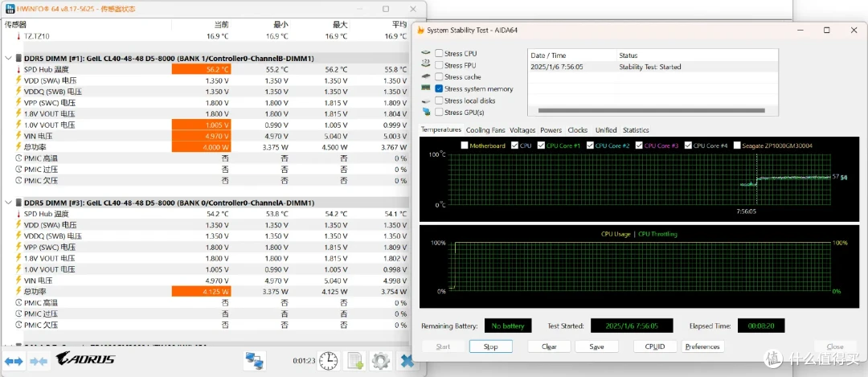Stop the AIDA64 stability test
Screen dimensions: 868x377
490,346
